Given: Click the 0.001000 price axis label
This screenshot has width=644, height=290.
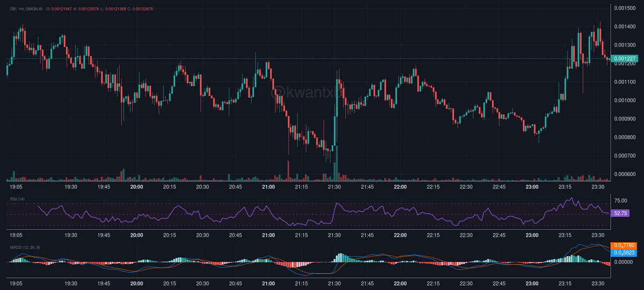Looking at the screenshot, I should coord(625,100).
